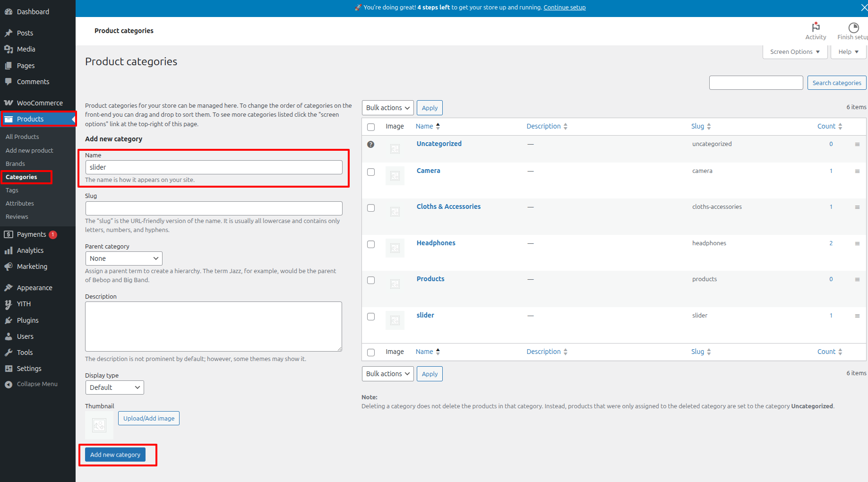Click the help icon beside Uncategorized

pyautogui.click(x=371, y=145)
